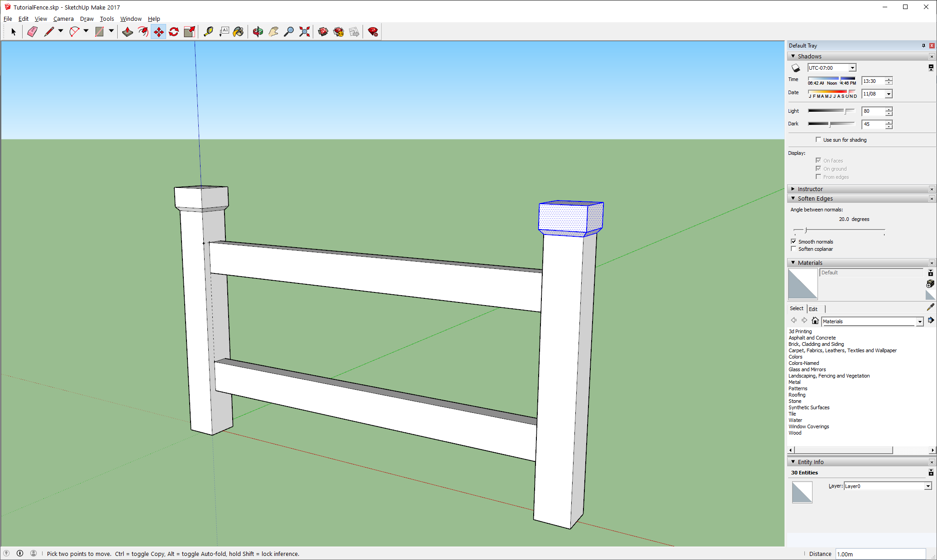Switch to the Edit materials tab
This screenshot has width=937, height=560.
click(813, 309)
